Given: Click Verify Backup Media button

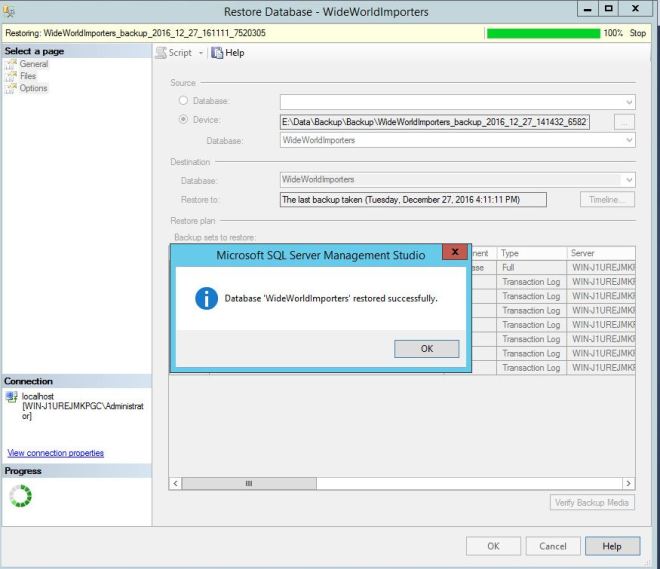Looking at the screenshot, I should coord(592,503).
